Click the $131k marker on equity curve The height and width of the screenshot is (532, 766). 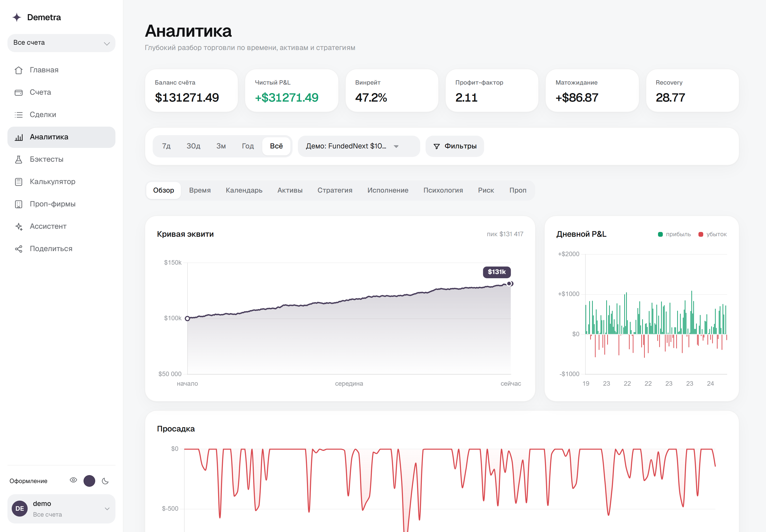tap(497, 272)
